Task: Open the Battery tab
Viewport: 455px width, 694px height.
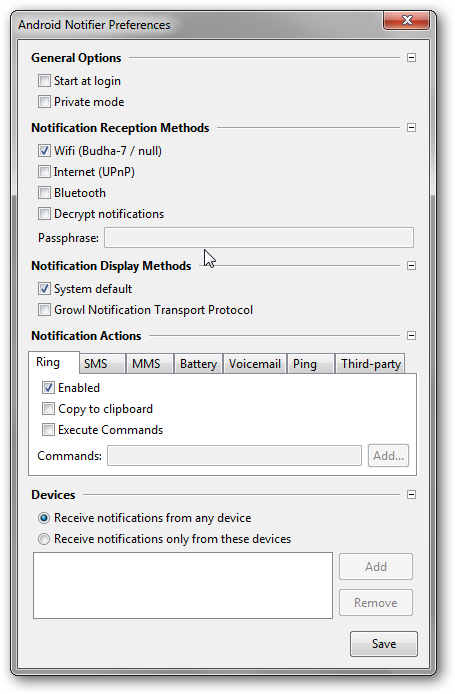Action: pos(199,364)
